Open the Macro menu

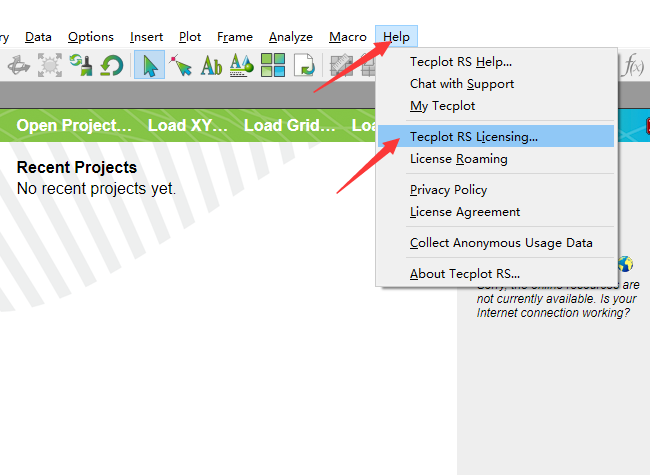348,36
